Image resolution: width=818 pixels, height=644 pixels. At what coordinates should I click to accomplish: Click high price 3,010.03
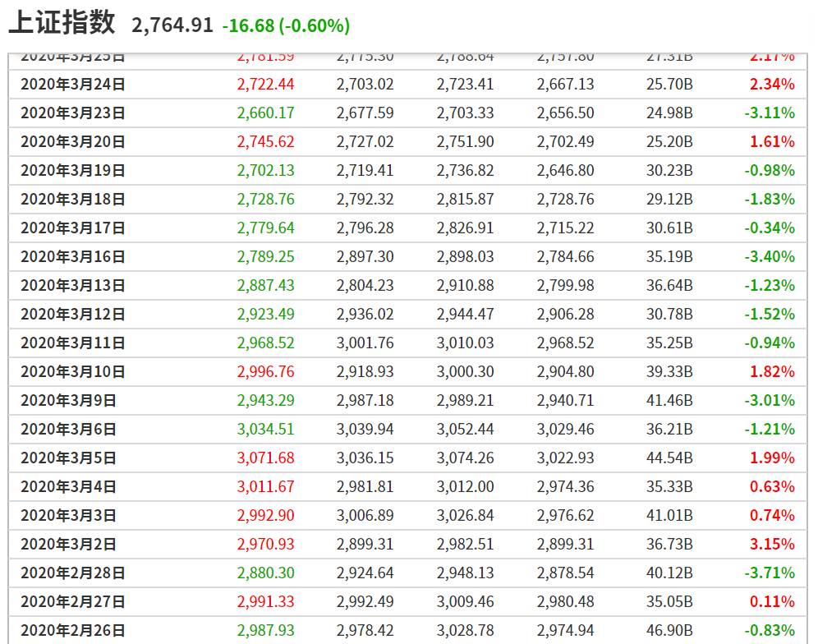tap(466, 343)
